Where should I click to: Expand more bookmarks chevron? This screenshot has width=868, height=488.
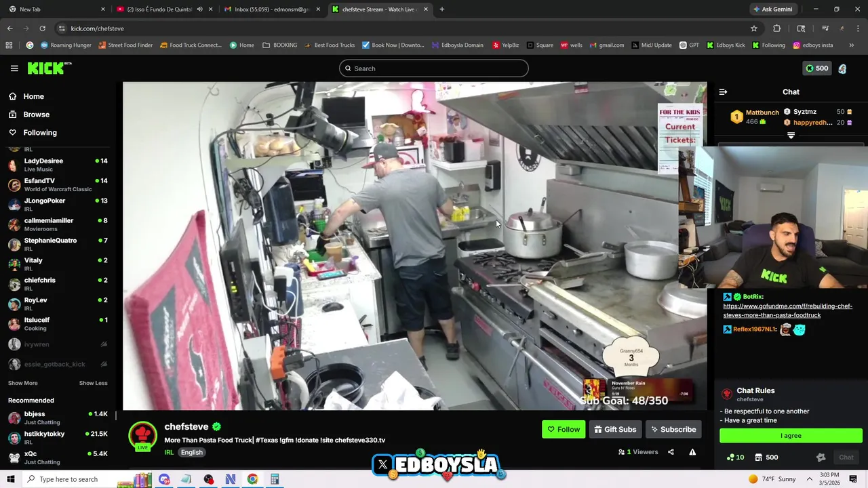[x=852, y=45]
